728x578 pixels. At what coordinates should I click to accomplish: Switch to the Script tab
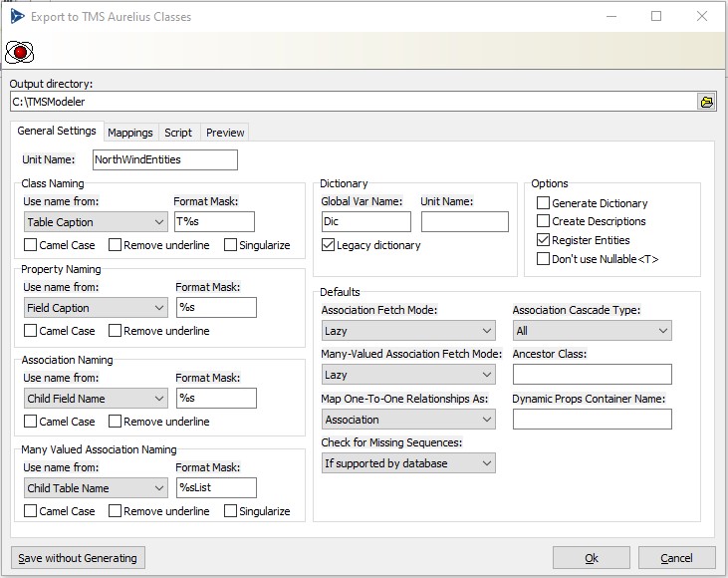(178, 133)
